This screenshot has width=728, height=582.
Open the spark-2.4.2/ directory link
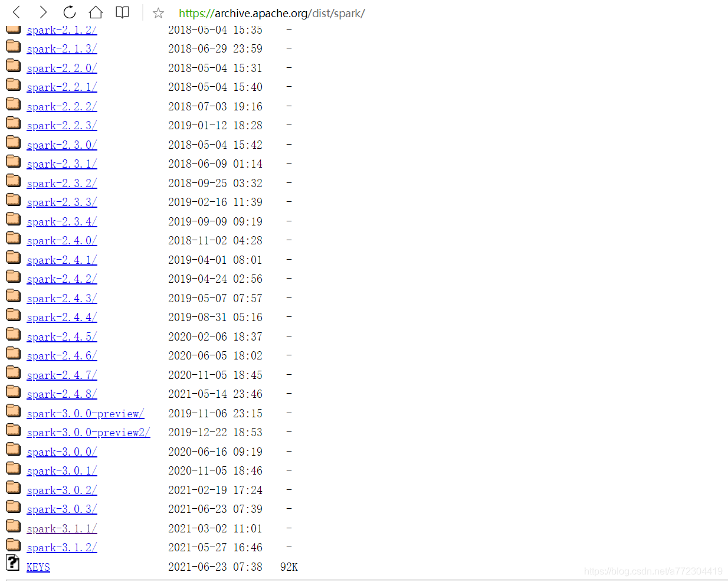coord(62,279)
